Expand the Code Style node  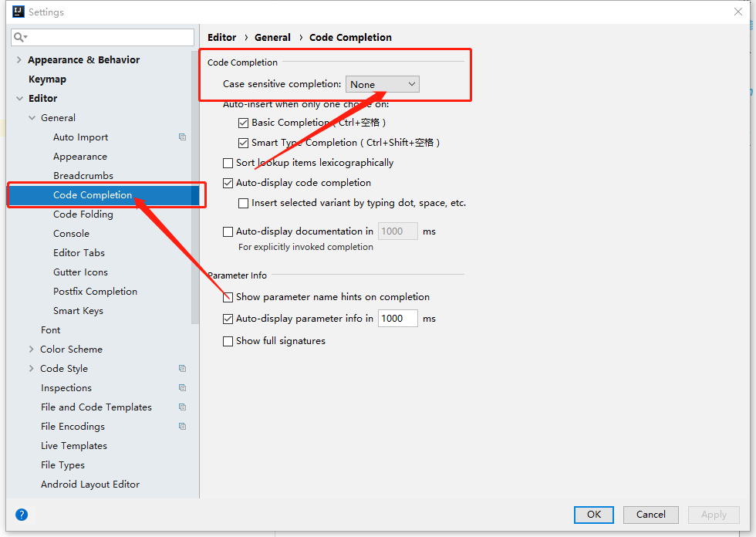pyautogui.click(x=32, y=368)
